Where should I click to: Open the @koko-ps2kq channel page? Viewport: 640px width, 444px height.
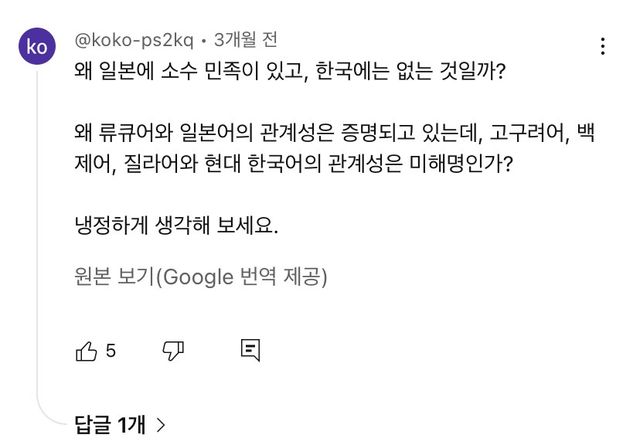point(134,40)
